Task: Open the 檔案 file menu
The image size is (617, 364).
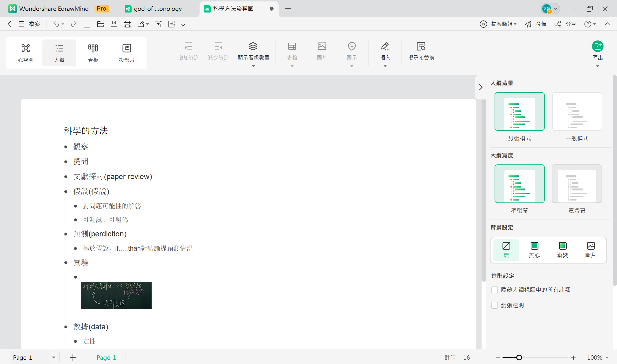Action: tap(35, 24)
